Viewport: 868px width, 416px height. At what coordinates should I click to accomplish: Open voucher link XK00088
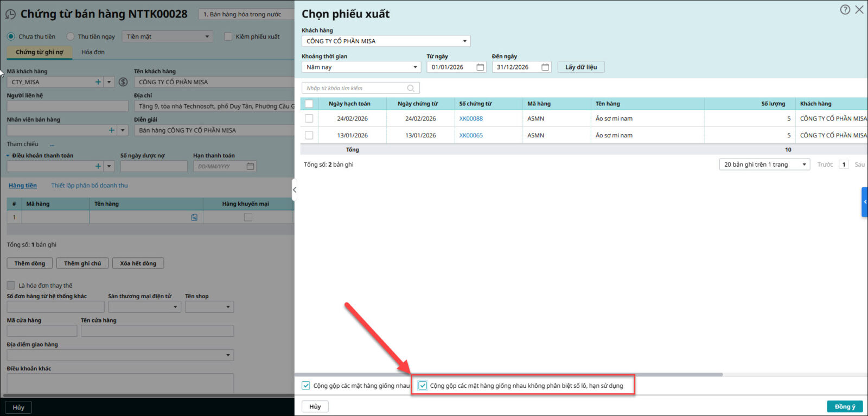click(470, 118)
